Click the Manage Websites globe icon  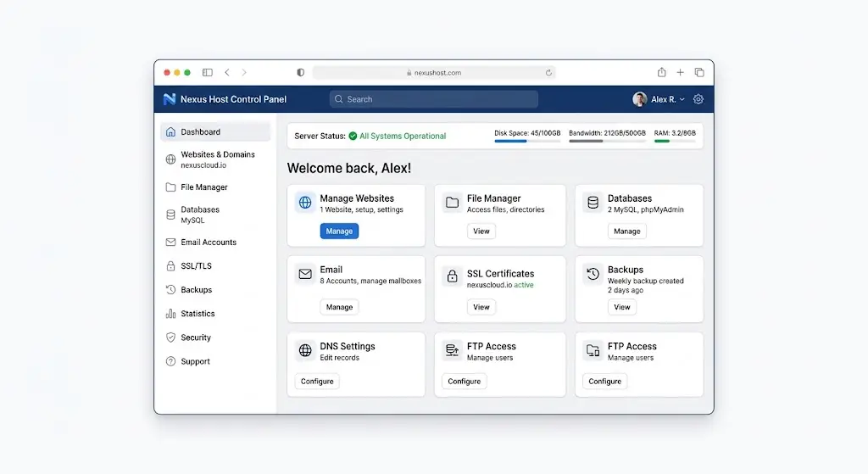coord(305,203)
